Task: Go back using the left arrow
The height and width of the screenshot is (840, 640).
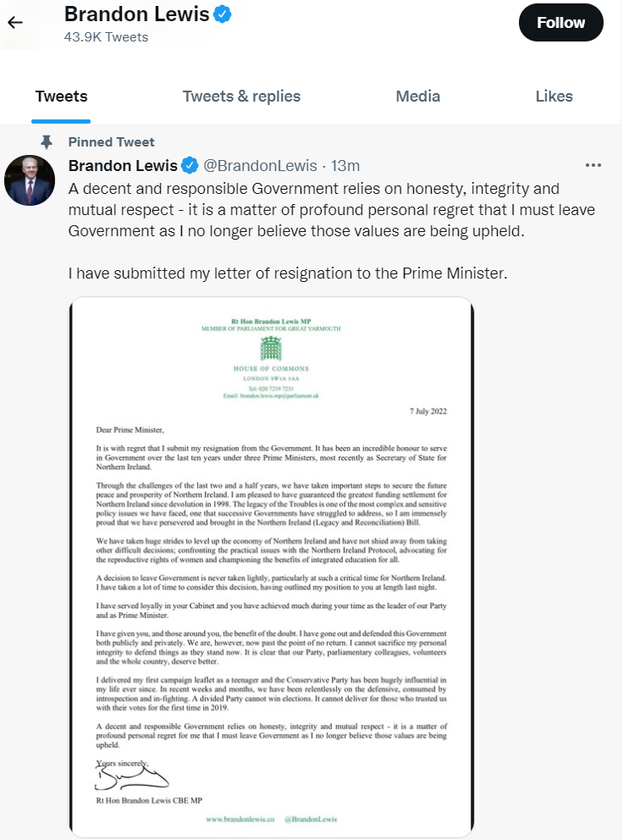Action: tap(15, 23)
